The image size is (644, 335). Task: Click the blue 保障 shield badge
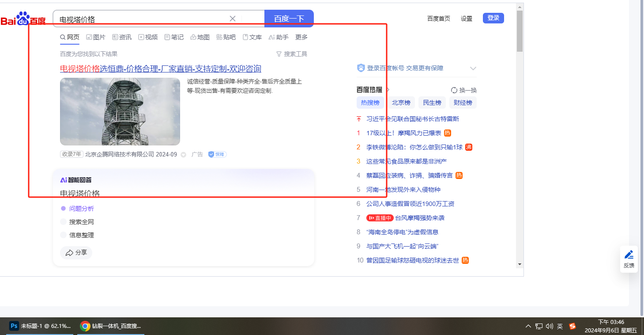tap(217, 154)
